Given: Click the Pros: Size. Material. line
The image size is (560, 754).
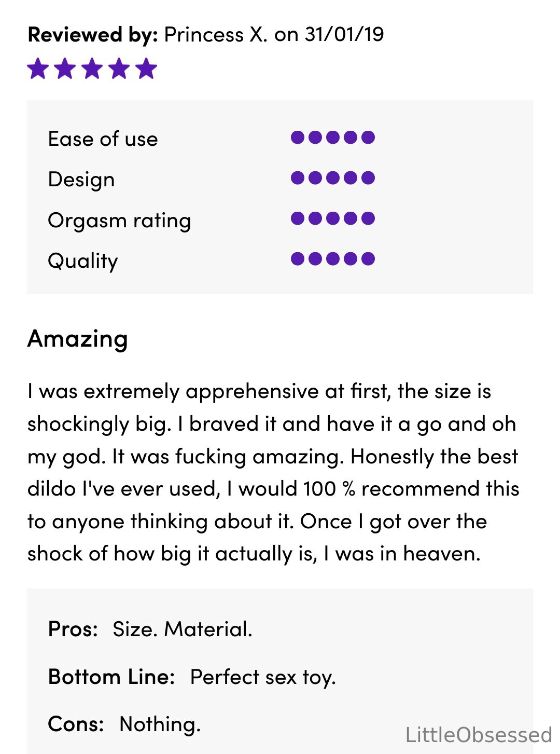Looking at the screenshot, I should point(150,629).
